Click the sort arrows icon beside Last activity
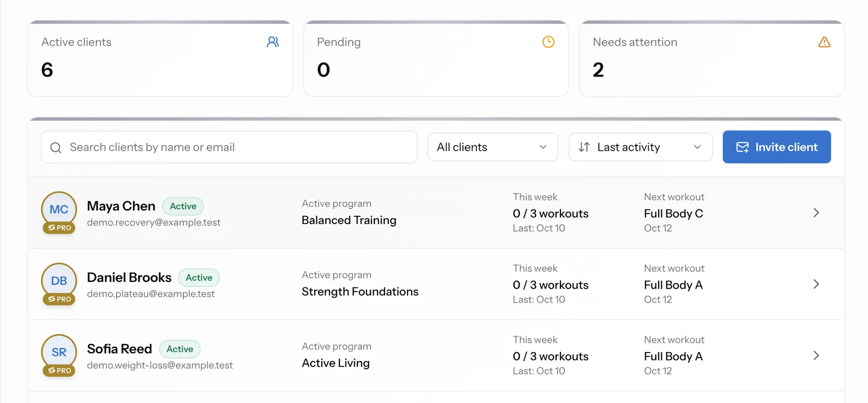Screen dimensions: 868x403 pos(584,147)
